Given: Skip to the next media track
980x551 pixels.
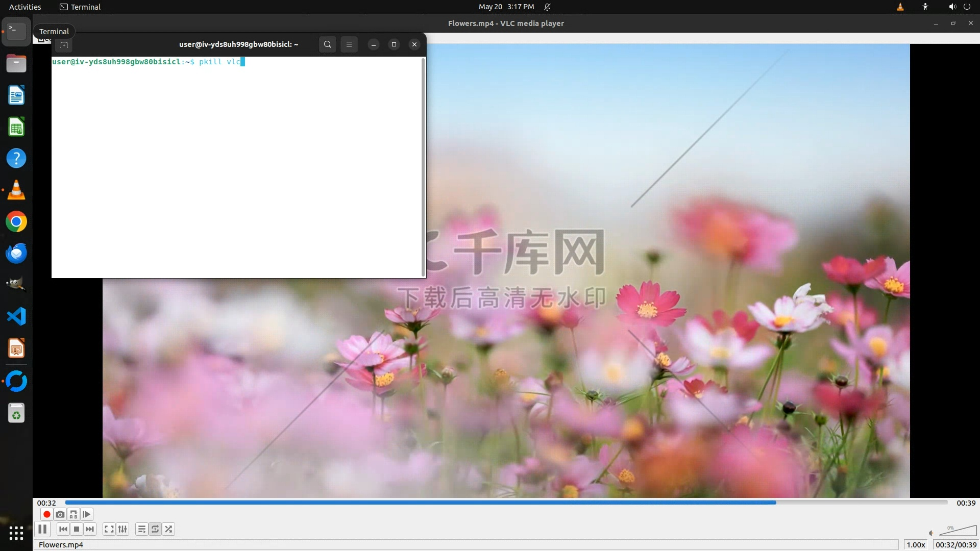Looking at the screenshot, I should coord(90,529).
